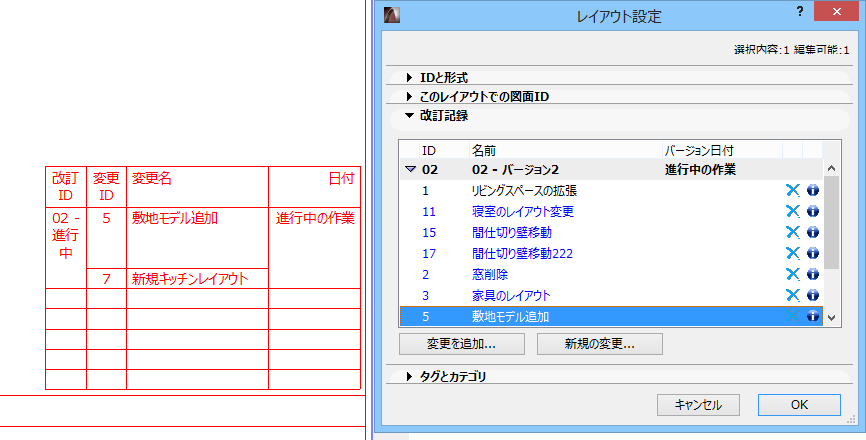866x440 pixels.
Task: Open info icon of 間仕切り壁移動222
Action: [x=812, y=253]
